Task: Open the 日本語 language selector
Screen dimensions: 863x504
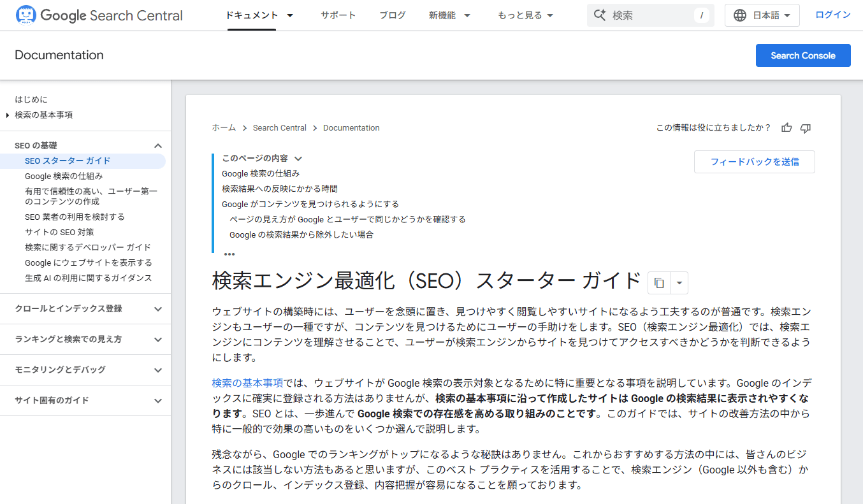Action: pos(762,15)
